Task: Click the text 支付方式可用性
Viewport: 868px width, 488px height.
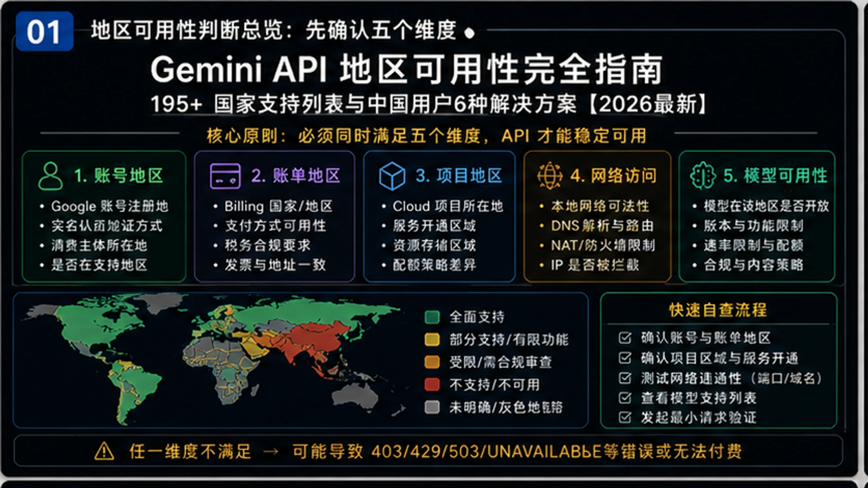Action: 275,226
